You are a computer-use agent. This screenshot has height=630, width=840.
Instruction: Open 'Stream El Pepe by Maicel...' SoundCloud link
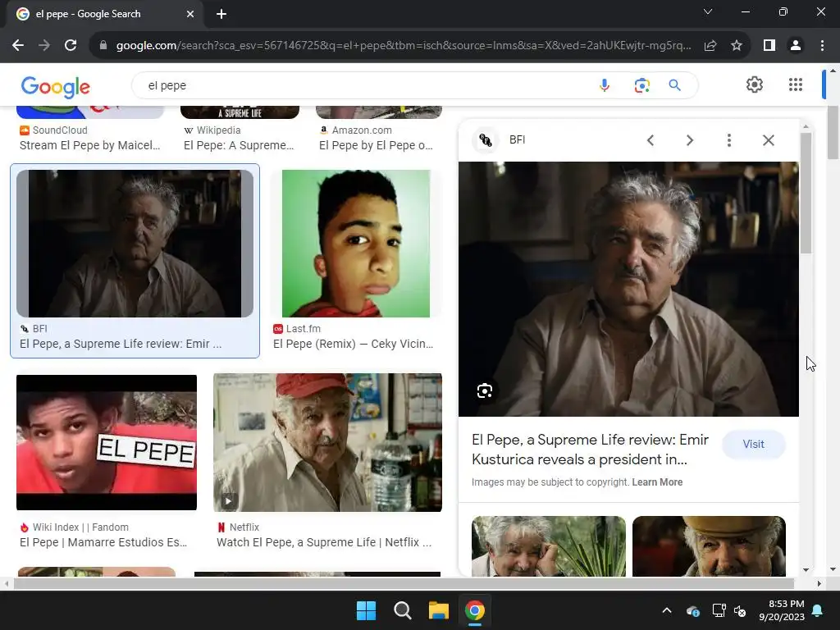[x=90, y=145]
